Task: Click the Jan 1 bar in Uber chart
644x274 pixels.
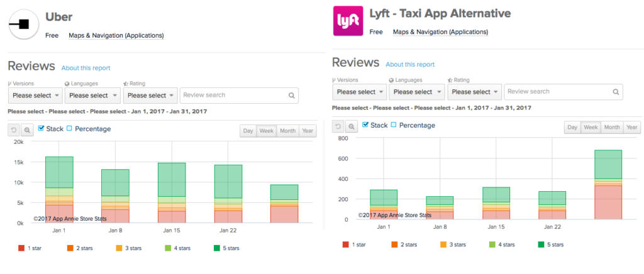Action: (x=59, y=190)
